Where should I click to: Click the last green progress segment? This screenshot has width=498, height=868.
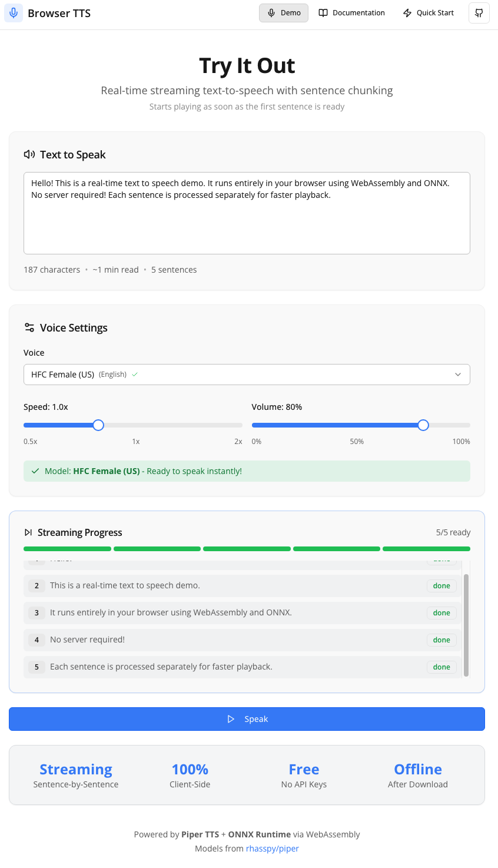[426, 549]
